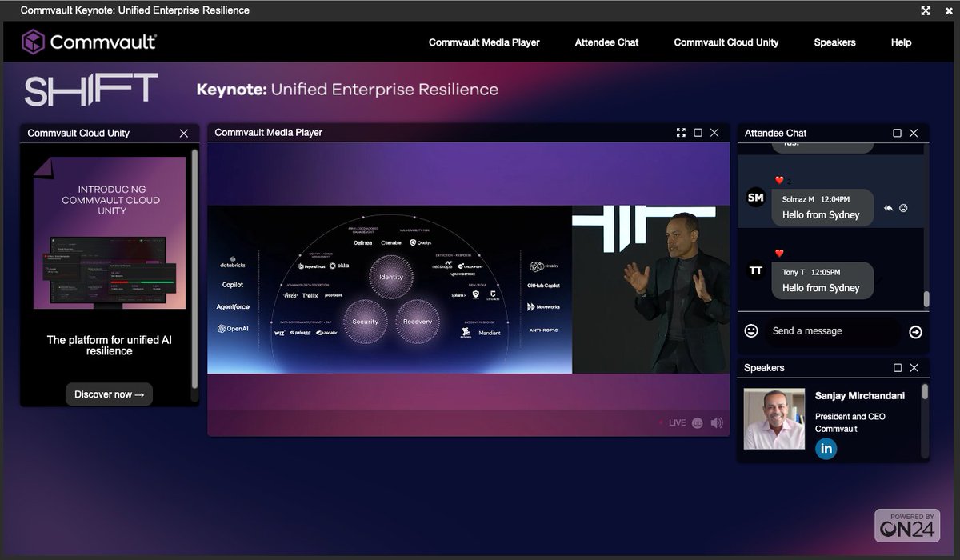Click the keynote video stream
The height and width of the screenshot is (560, 960).
click(x=469, y=289)
